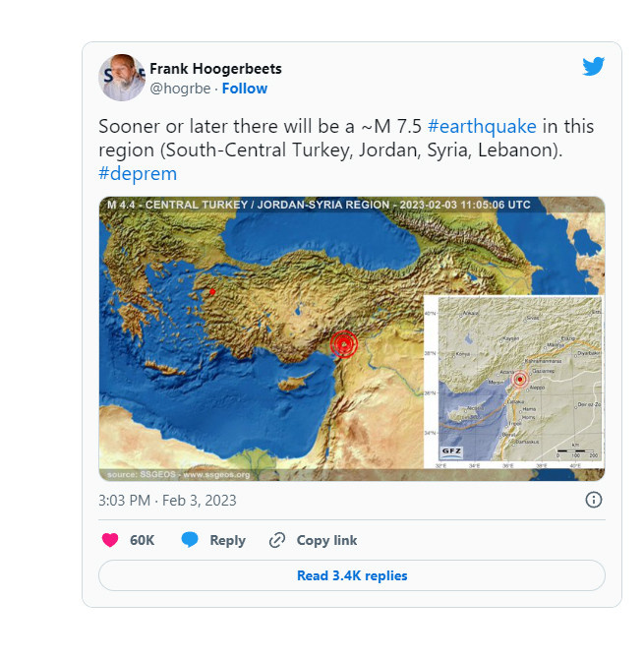Open the #deprem hashtag
The height and width of the screenshot is (659, 644).
coord(138,173)
